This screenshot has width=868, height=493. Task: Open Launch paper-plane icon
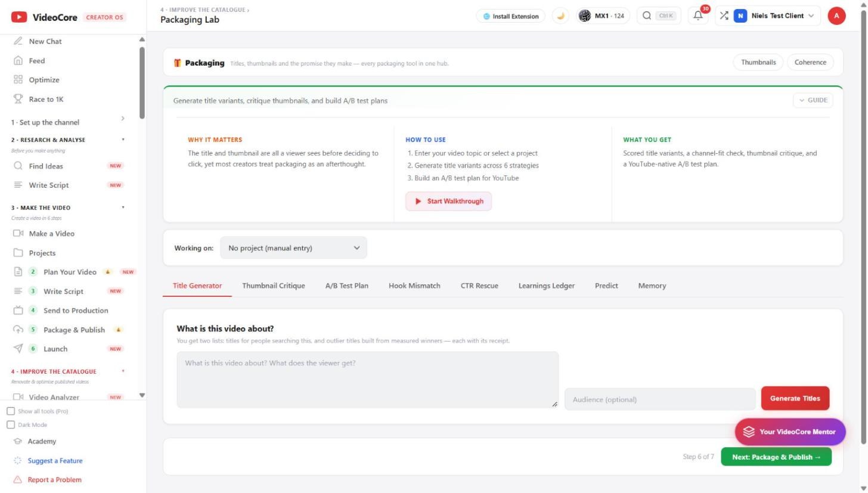click(18, 349)
